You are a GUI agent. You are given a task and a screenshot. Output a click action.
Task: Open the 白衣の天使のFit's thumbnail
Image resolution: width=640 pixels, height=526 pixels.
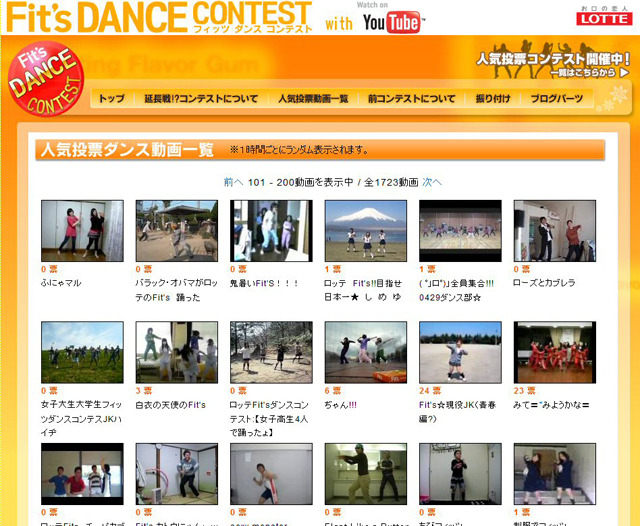tap(177, 352)
